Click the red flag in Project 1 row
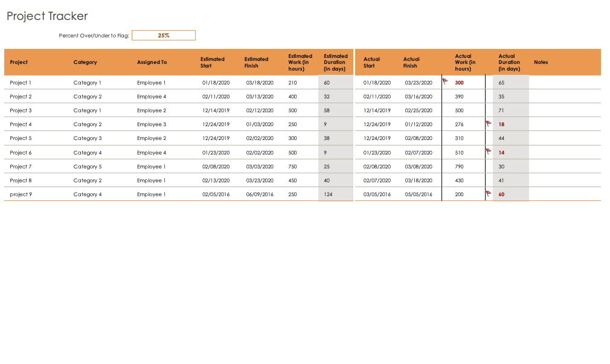This screenshot has width=610, height=364. [445, 81]
